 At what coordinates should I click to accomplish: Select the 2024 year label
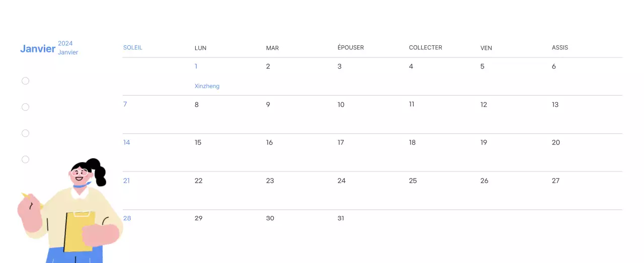(65, 43)
